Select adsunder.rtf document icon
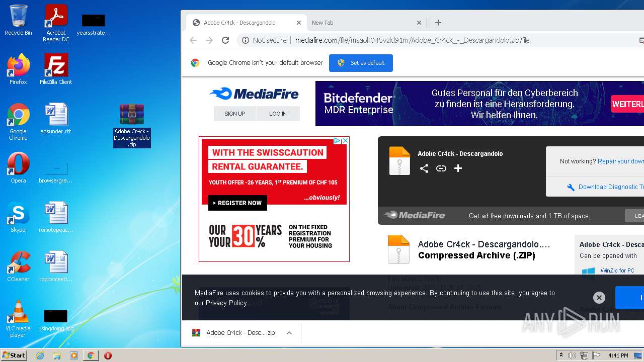The height and width of the screenshot is (362, 644). (x=56, y=119)
